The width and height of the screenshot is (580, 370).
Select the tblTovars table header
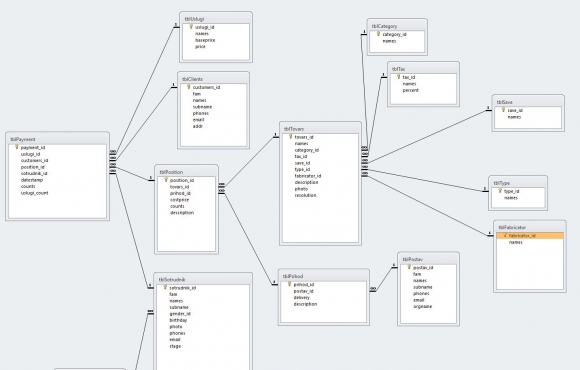pos(320,129)
